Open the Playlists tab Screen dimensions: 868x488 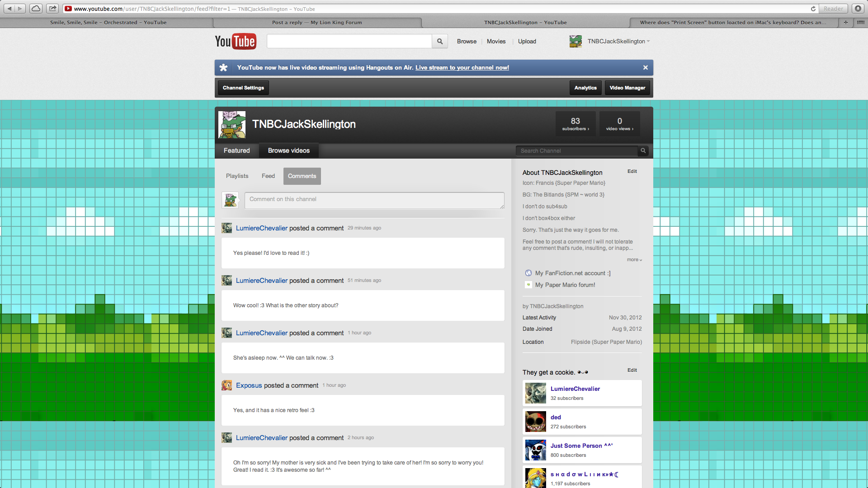click(x=237, y=176)
